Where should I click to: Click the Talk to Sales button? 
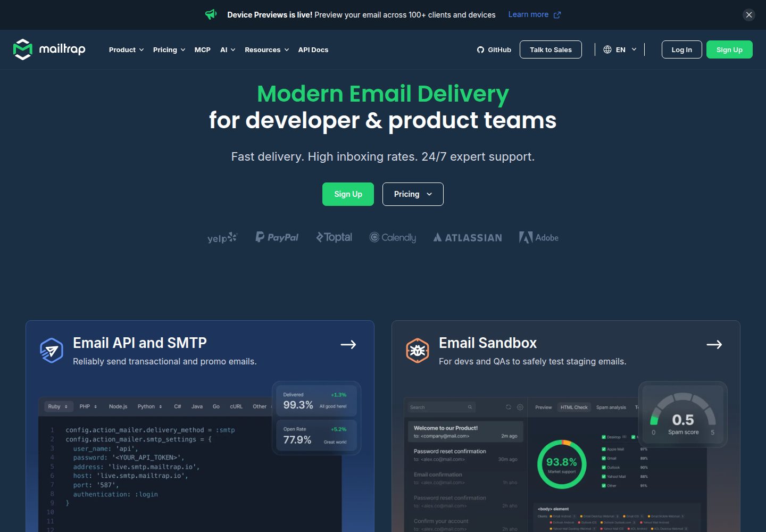551,49
